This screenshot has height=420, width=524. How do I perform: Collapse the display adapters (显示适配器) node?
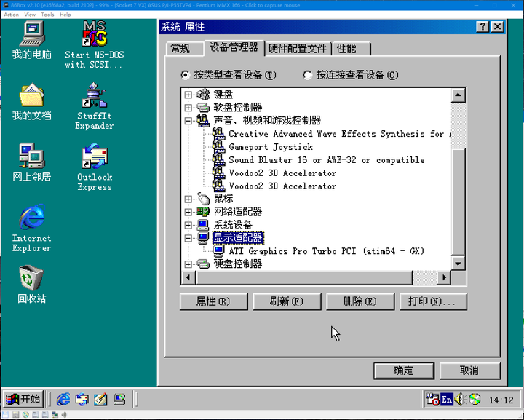tap(188, 238)
